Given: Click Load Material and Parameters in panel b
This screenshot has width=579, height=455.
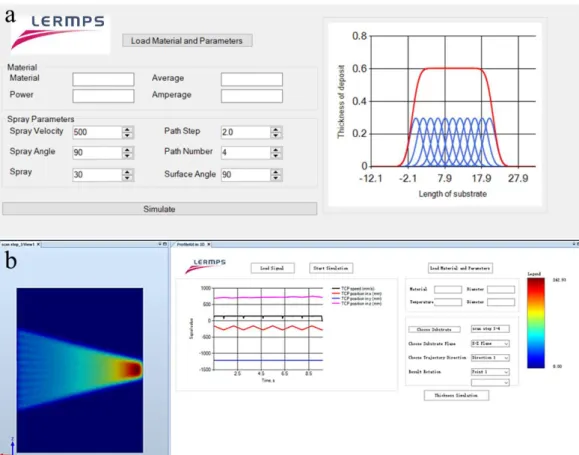Looking at the screenshot, I should coord(460,268).
